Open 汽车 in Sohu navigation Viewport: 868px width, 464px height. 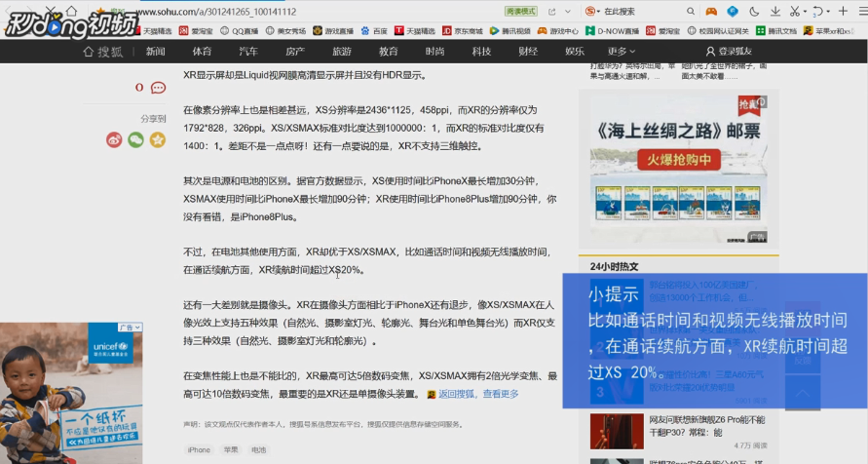248,52
